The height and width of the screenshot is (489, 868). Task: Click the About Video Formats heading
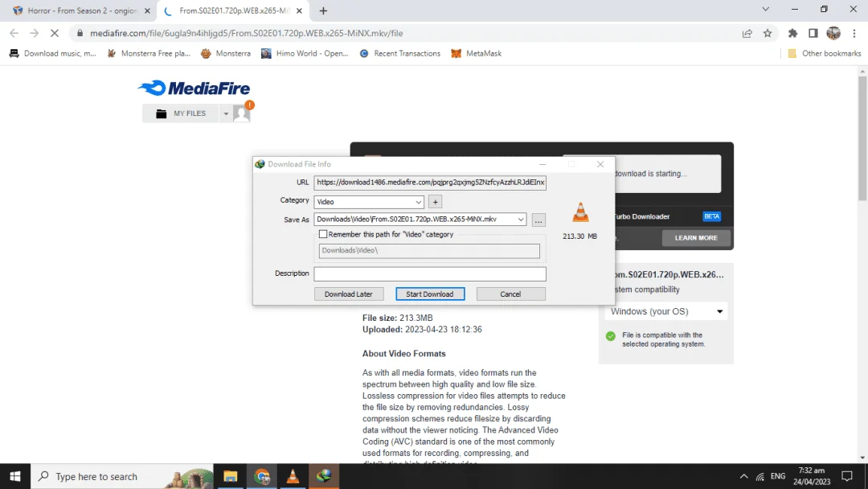404,354
